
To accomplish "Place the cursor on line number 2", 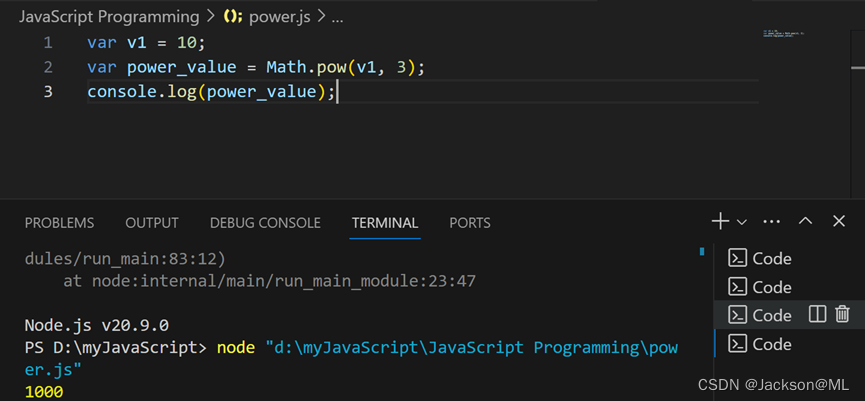I will [x=48, y=67].
